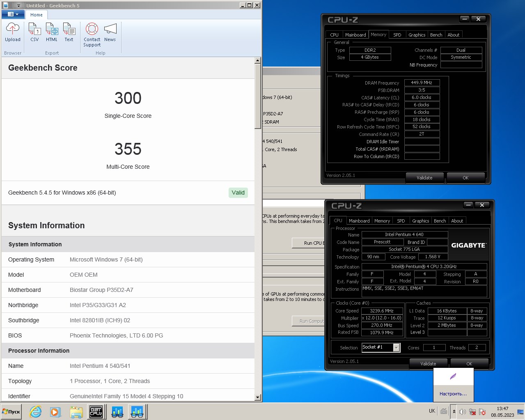Launch Windows Media Player from the taskbar
The width and height of the screenshot is (525, 420).
55,412
